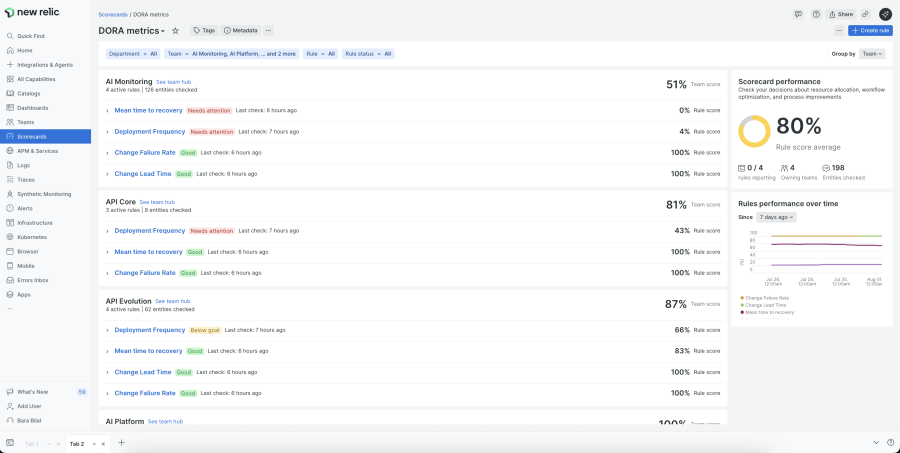Open the Rule status filter
The height and width of the screenshot is (453, 900).
(368, 54)
